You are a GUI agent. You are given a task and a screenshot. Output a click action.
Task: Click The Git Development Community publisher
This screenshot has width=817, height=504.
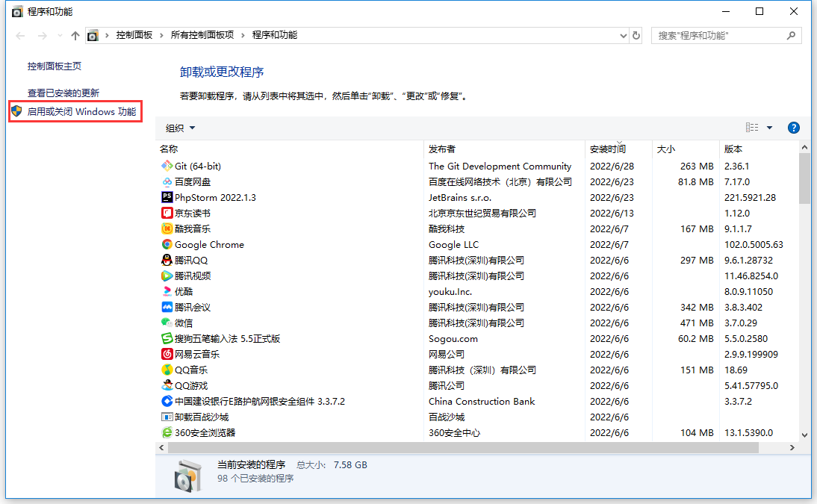click(x=500, y=167)
